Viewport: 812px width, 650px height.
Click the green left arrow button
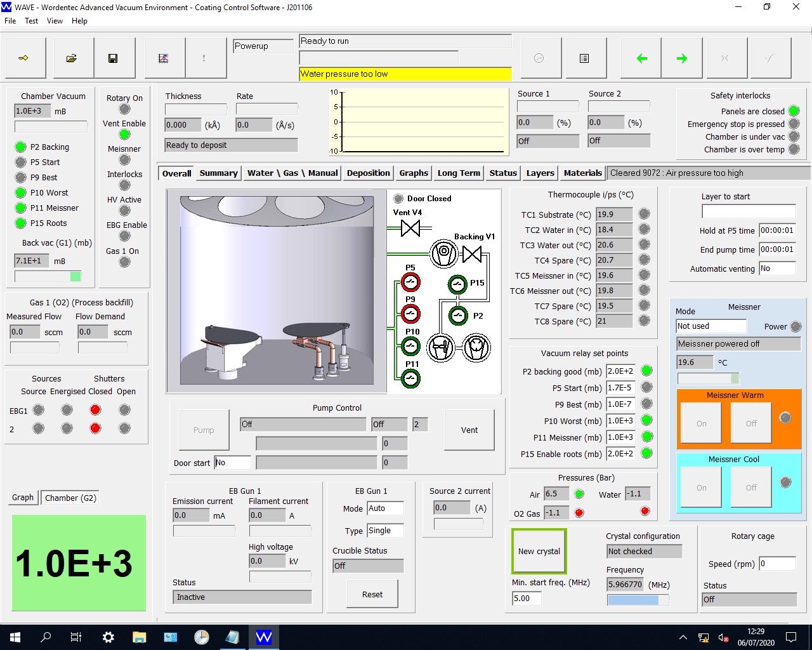tap(641, 58)
